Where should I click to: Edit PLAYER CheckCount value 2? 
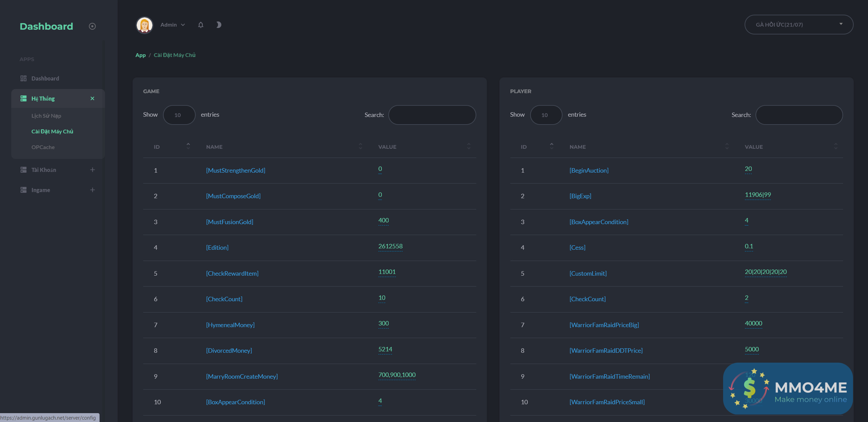747,298
